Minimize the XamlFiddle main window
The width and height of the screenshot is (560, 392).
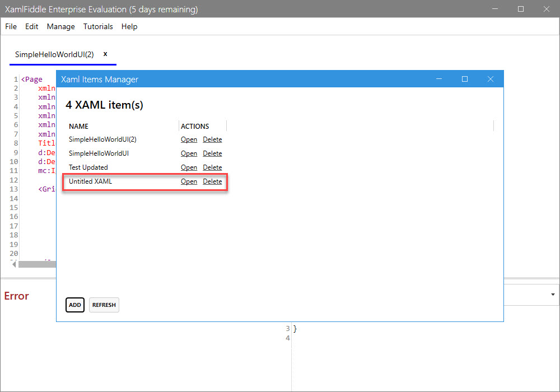[495, 9]
